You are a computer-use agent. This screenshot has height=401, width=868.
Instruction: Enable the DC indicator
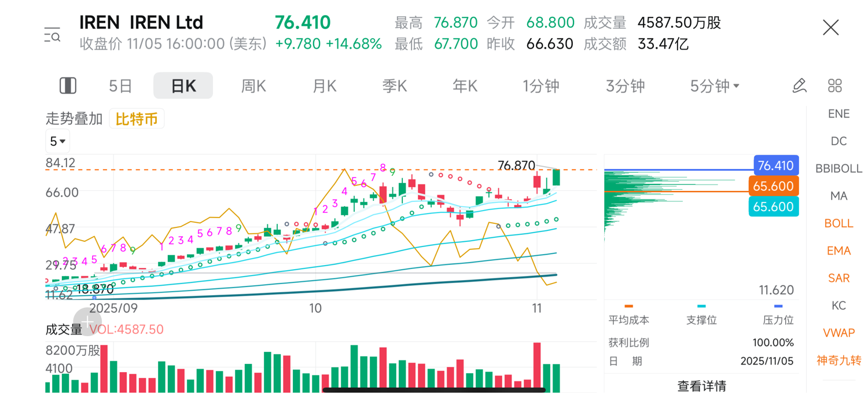tap(838, 141)
